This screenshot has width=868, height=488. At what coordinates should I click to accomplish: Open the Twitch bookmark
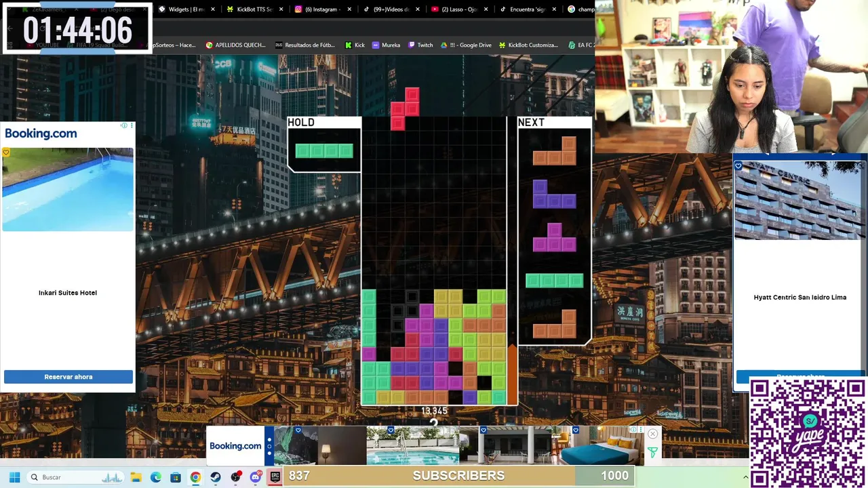pyautogui.click(x=420, y=45)
